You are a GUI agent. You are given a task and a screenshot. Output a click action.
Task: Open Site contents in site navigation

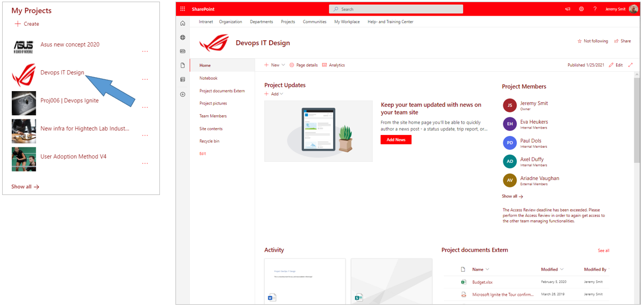tap(211, 129)
